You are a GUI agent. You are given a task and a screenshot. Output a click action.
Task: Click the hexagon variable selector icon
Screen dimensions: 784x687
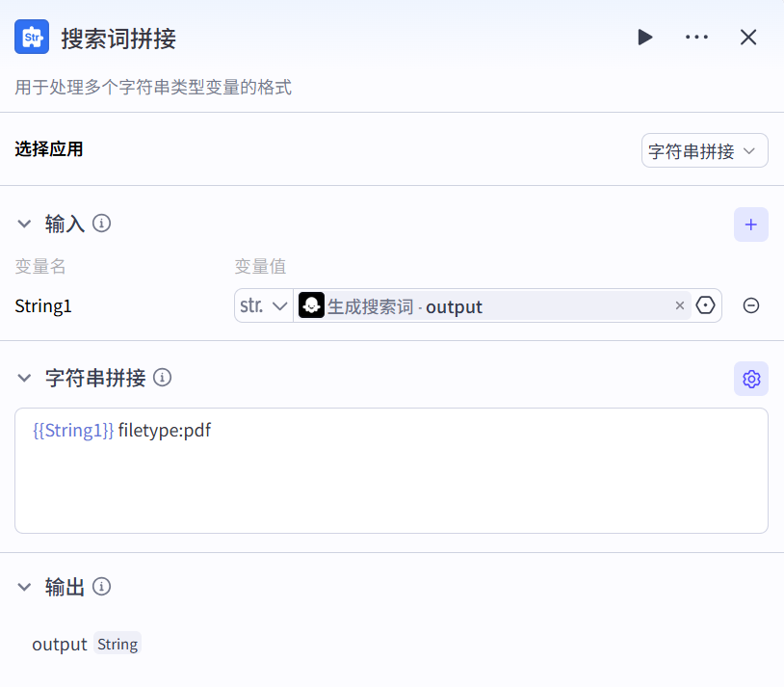706,305
